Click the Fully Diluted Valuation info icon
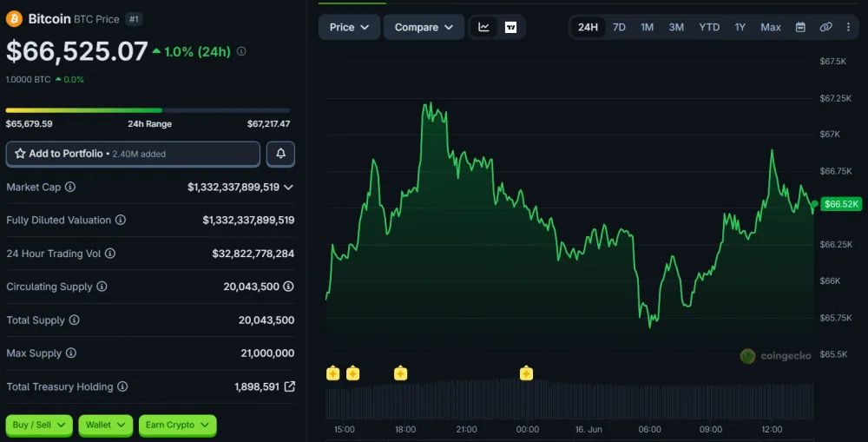This screenshot has height=442, width=868. tap(120, 220)
